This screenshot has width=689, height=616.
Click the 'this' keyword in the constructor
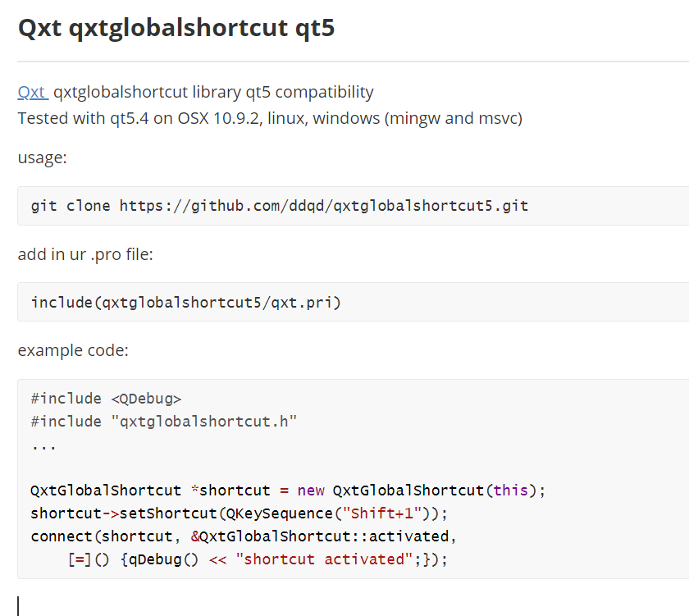[510, 490]
